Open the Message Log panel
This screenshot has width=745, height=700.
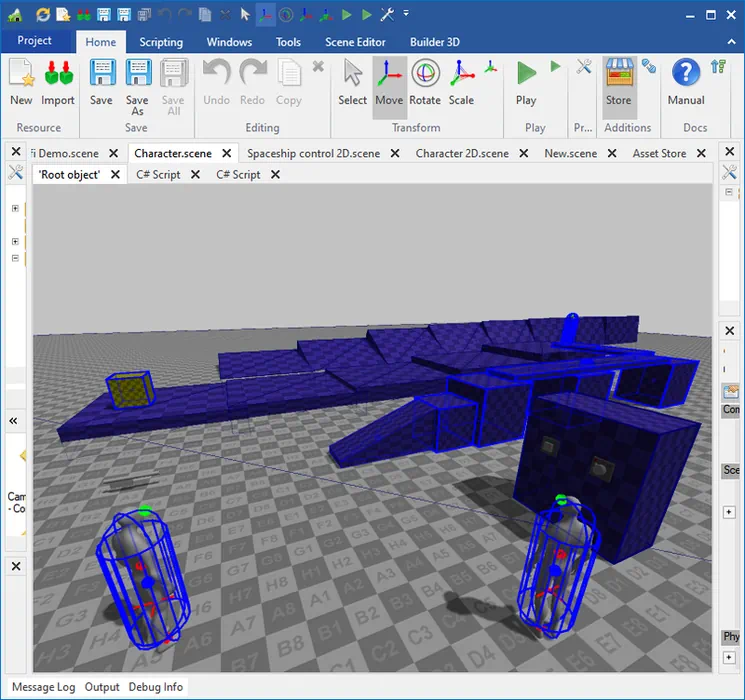coord(44,687)
